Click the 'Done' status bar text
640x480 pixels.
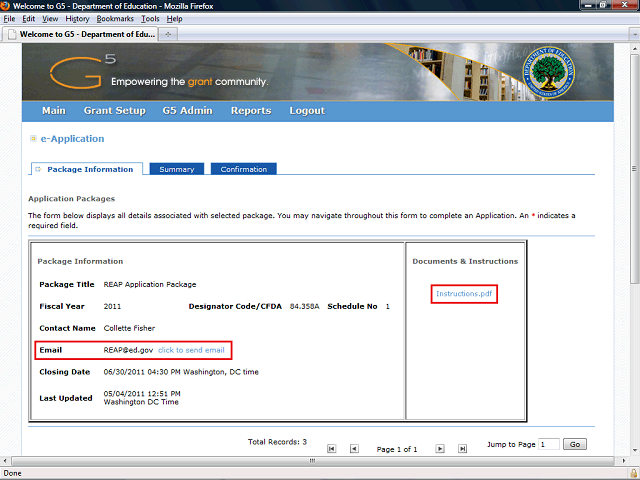point(12,473)
